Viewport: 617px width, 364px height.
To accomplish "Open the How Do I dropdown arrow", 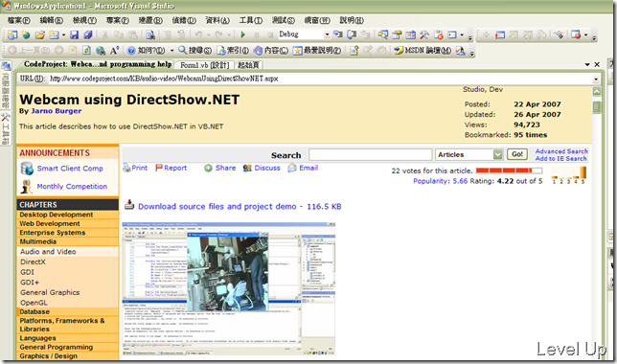I will (x=171, y=51).
